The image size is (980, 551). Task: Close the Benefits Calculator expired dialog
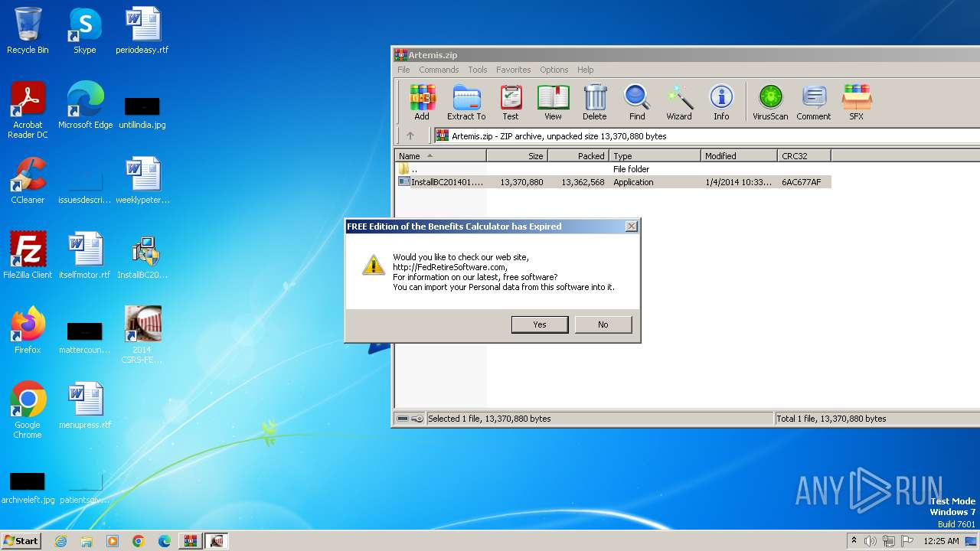(631, 227)
